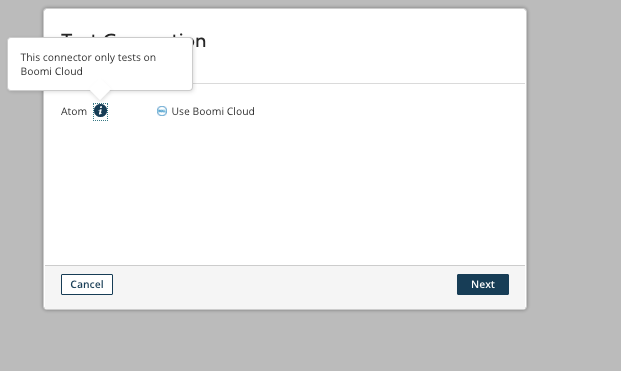The image size is (621, 371).
Task: Click the light gray footer bar between buttons
Action: (285, 284)
